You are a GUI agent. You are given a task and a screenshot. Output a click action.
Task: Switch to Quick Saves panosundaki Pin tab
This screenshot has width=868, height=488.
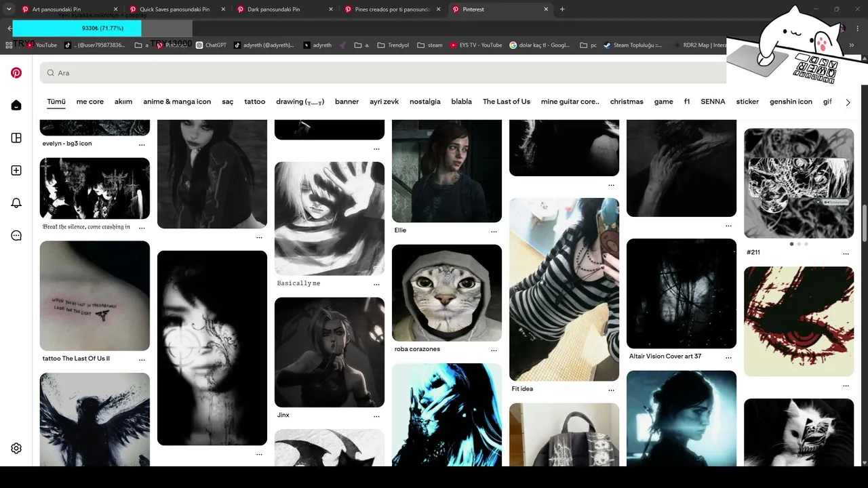coord(176,9)
